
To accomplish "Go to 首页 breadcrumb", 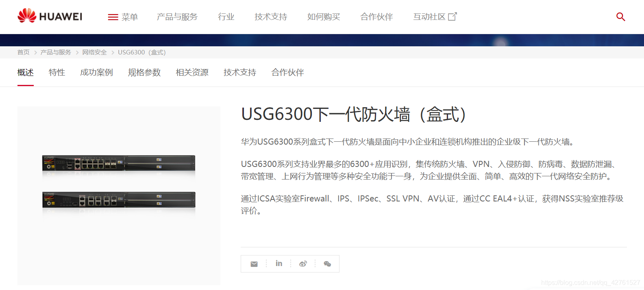I will tap(23, 52).
